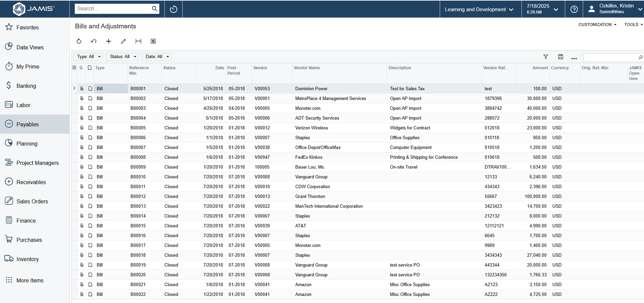The image size is (644, 303).
Task: Click MetroPlace 4 Management Services vendor
Action: 330,98
